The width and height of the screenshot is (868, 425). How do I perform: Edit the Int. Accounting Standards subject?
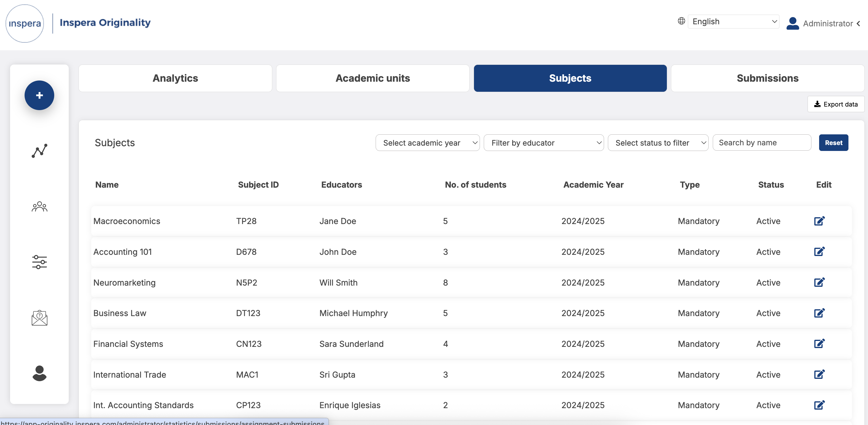pos(819,405)
